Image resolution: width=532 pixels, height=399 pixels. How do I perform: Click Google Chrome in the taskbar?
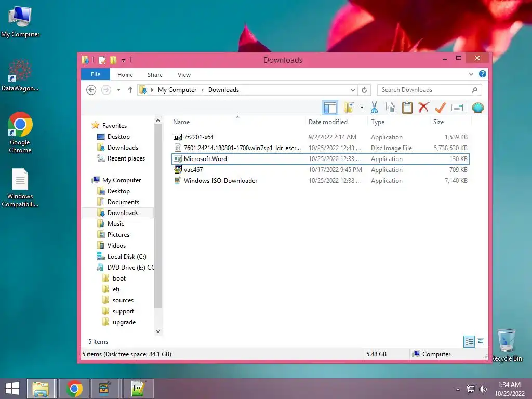pos(74,389)
